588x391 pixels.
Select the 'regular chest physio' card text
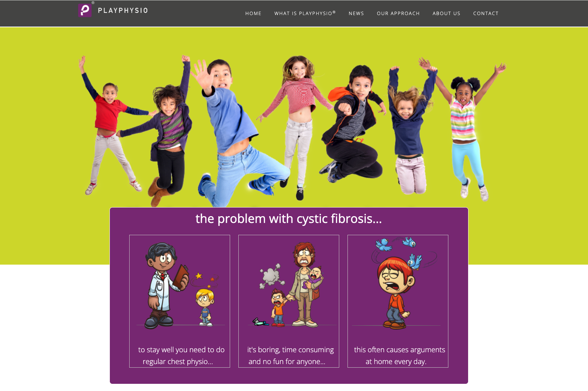point(181,355)
